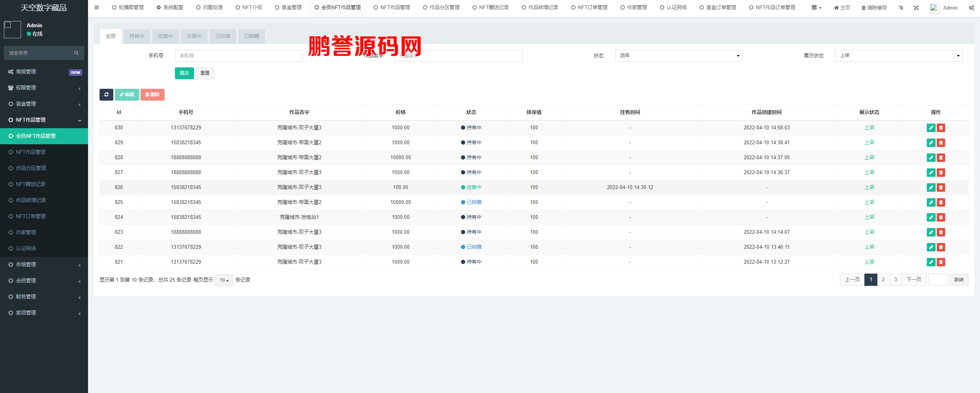Expand the 盲盒管理 sidebar menu
The width and height of the screenshot is (980, 393).
click(44, 104)
